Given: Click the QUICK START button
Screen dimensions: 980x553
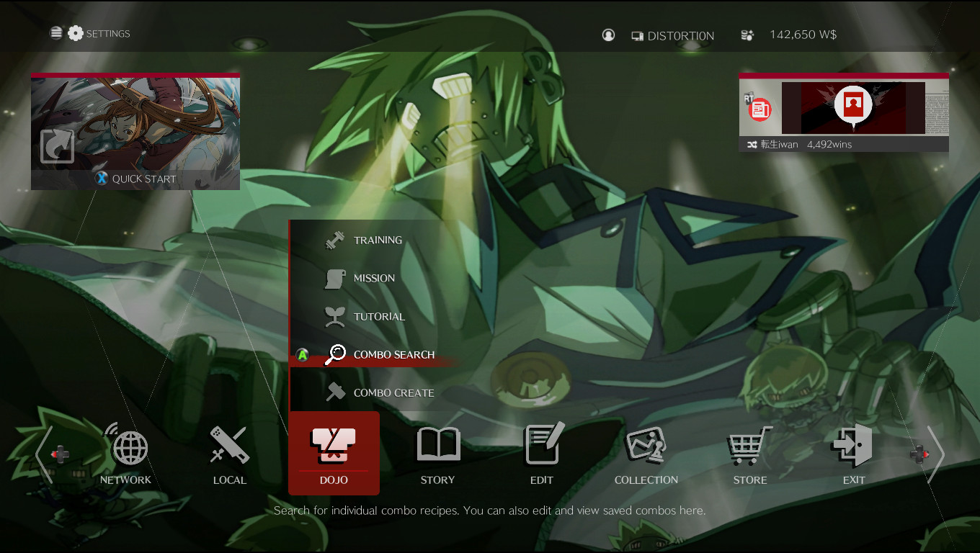Looking at the screenshot, I should pos(135,179).
